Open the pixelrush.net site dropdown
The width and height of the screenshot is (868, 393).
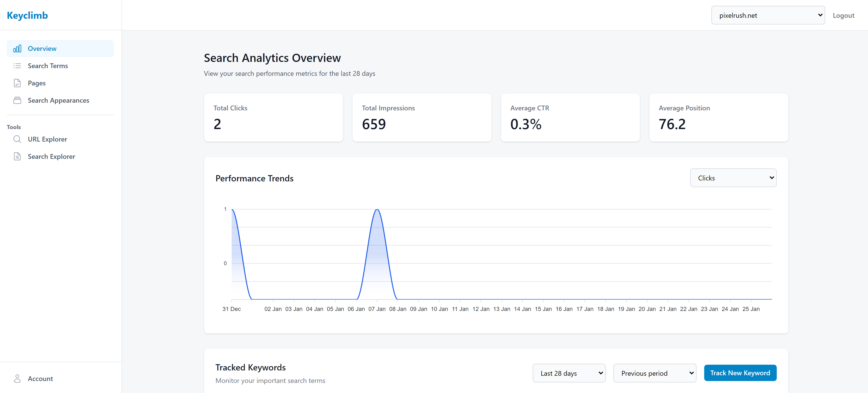pyautogui.click(x=768, y=15)
